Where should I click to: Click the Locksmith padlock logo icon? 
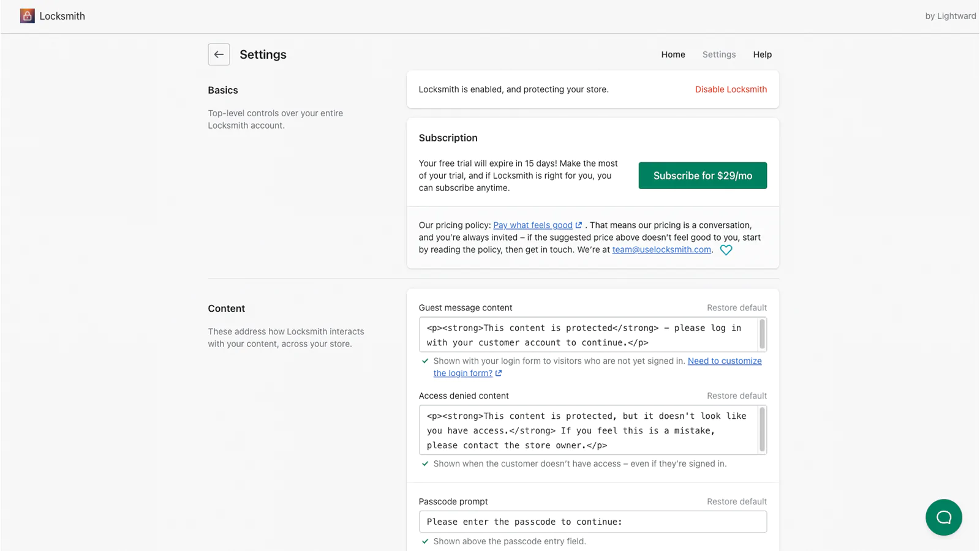click(27, 16)
